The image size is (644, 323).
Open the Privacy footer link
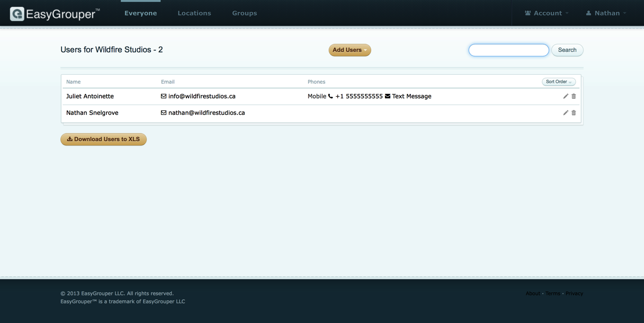(x=574, y=294)
